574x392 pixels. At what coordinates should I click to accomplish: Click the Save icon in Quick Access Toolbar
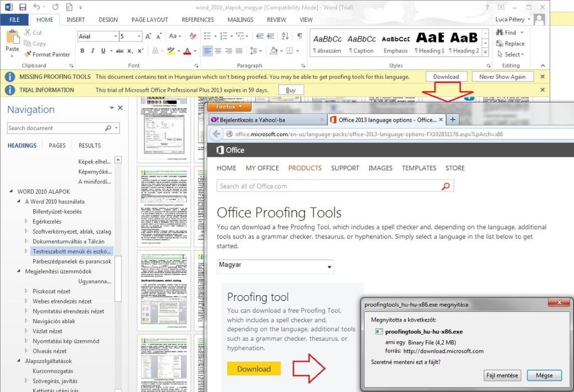coord(22,7)
